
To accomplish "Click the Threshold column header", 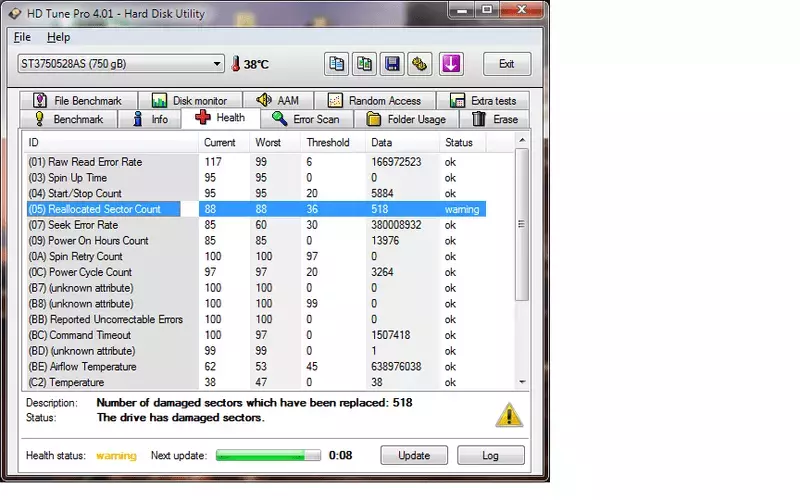I will (333, 142).
